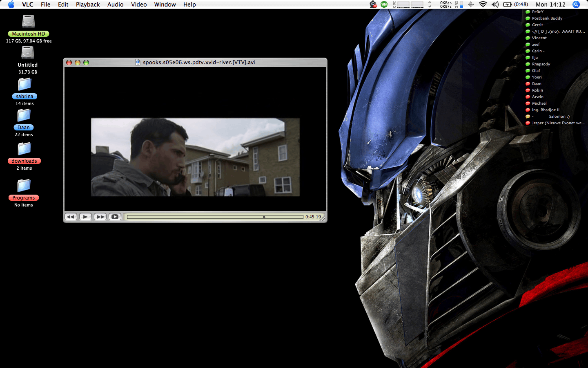Image resolution: width=588 pixels, height=368 pixels.
Task: Click the resize grip of VLC window
Action: (x=323, y=219)
